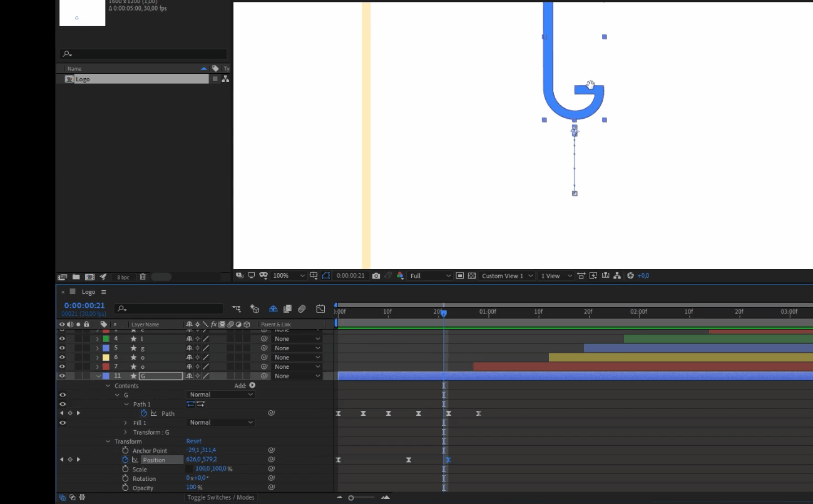Toggle visibility of Fill 1
The width and height of the screenshot is (813, 504).
click(x=62, y=423)
